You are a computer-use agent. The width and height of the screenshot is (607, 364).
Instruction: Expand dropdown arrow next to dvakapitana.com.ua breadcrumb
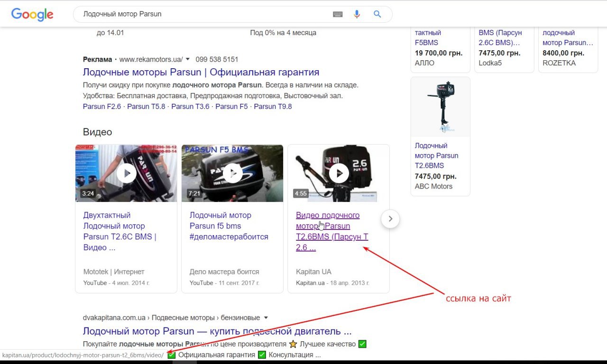[266, 318]
